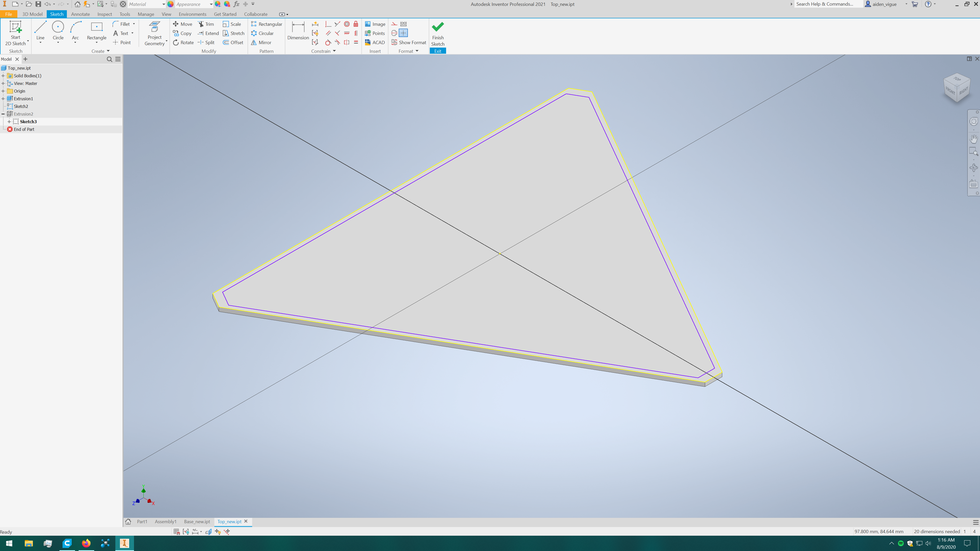
Task: Select the Dimension tool
Action: point(298,30)
